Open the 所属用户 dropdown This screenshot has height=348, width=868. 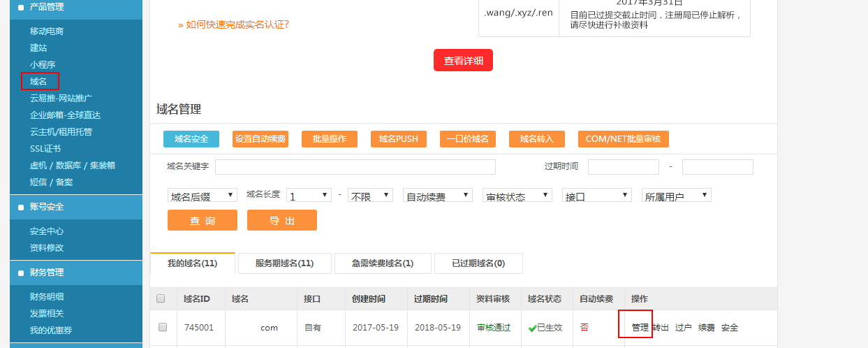(x=676, y=196)
